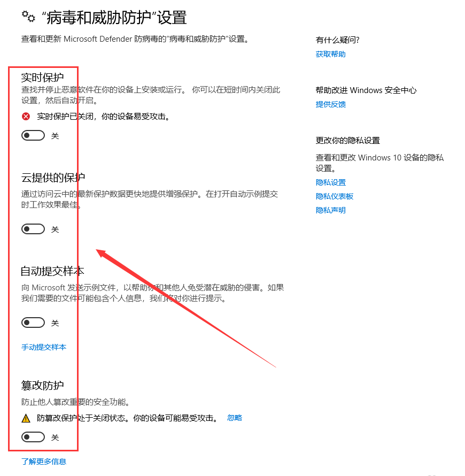Click the 自动提交样本 section heading
Viewport: 465px width, 476px height.
pyautogui.click(x=52, y=271)
